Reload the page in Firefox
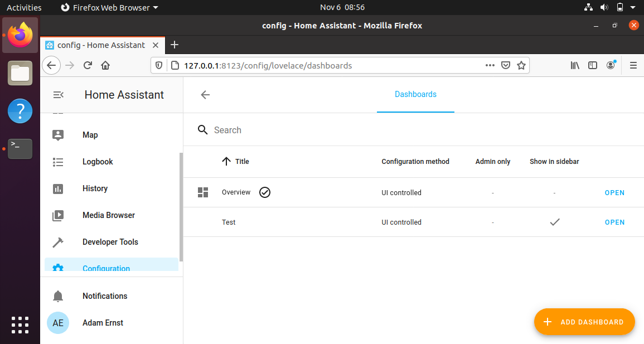Image resolution: width=644 pixels, height=344 pixels. coord(88,65)
